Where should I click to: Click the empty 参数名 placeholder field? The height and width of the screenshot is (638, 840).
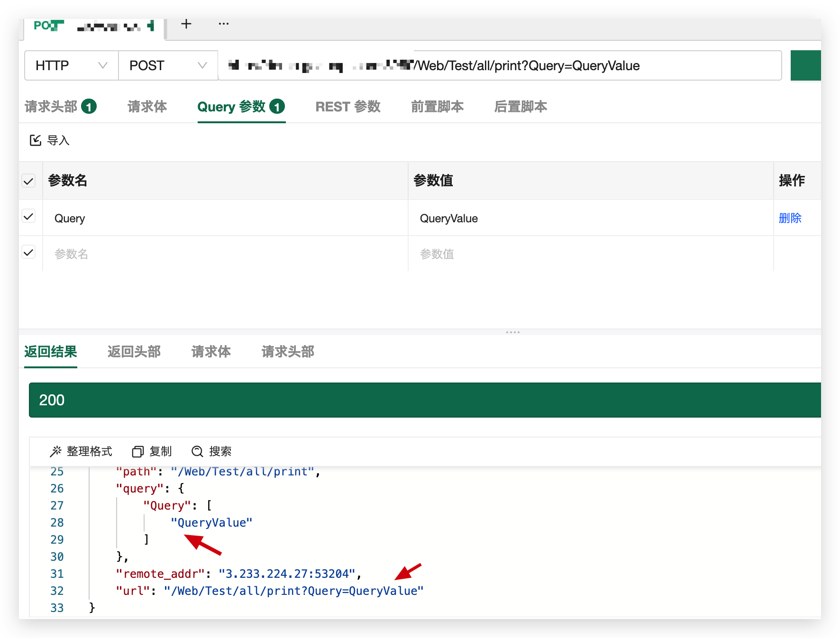pos(225,254)
